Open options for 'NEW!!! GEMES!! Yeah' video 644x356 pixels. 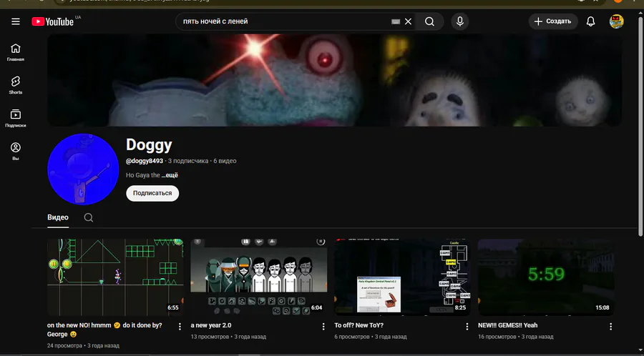coord(610,327)
